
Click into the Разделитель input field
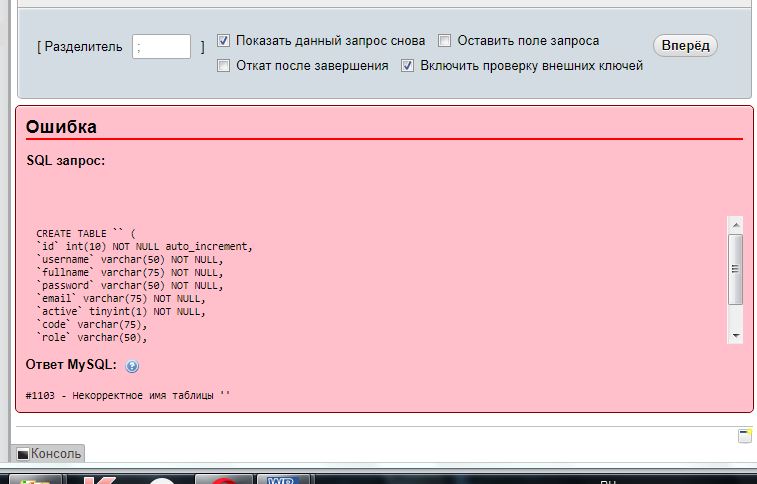[161, 46]
